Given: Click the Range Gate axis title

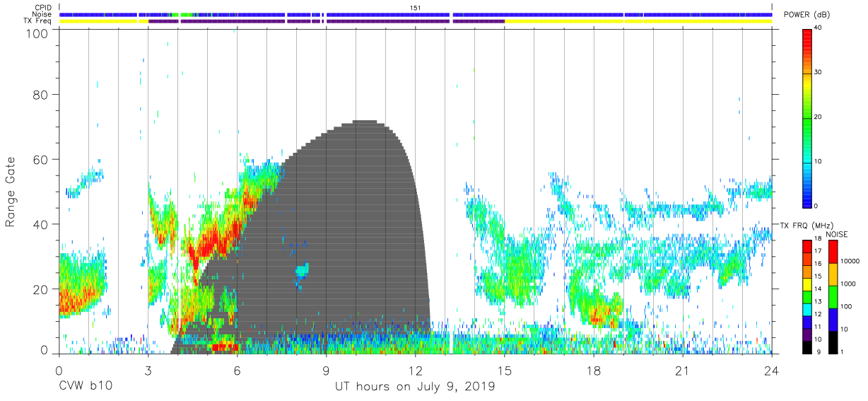Looking at the screenshot, I should coord(11,192).
